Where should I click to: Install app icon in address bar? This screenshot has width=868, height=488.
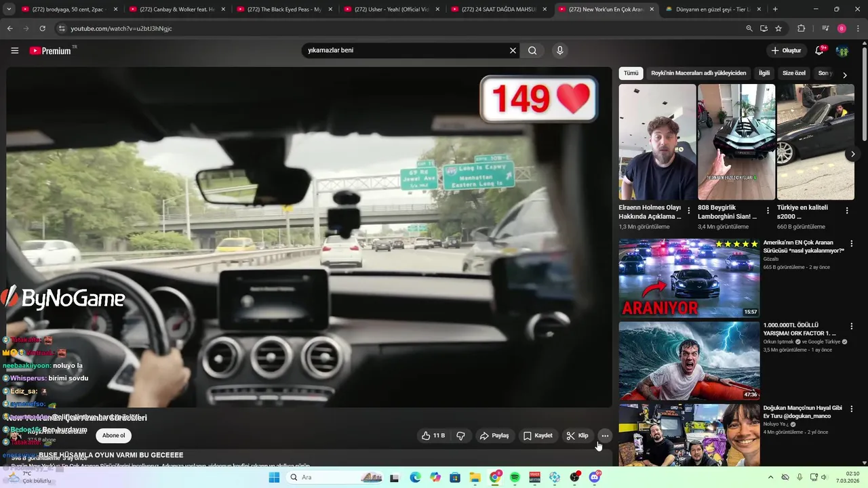coord(764,28)
